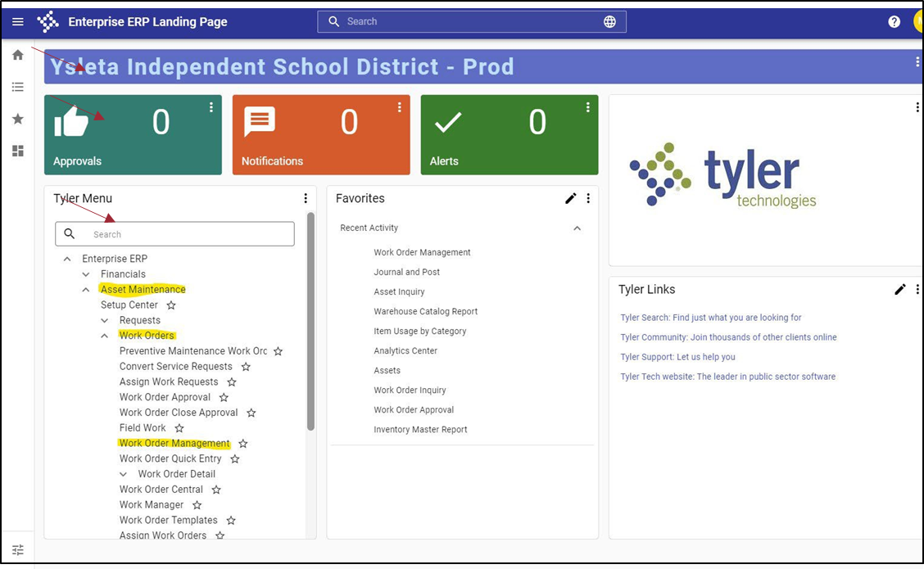Star Work Order Close Approval
Image resolution: width=924 pixels, height=569 pixels.
pos(251,413)
